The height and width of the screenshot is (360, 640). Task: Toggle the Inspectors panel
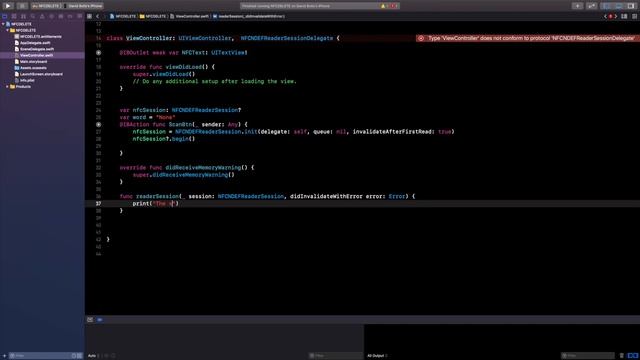click(631, 6)
